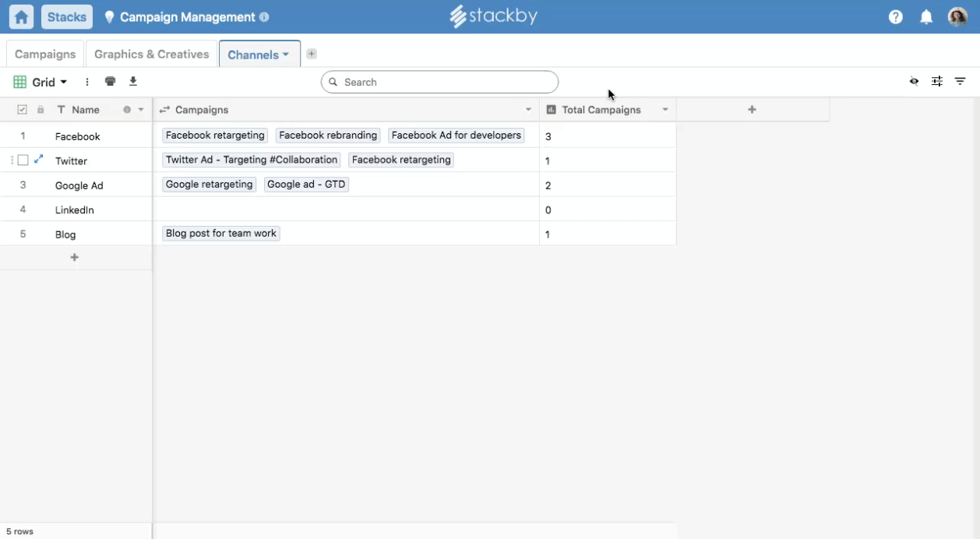Toggle hidden columns eye icon
The image size is (980, 539).
pos(915,81)
